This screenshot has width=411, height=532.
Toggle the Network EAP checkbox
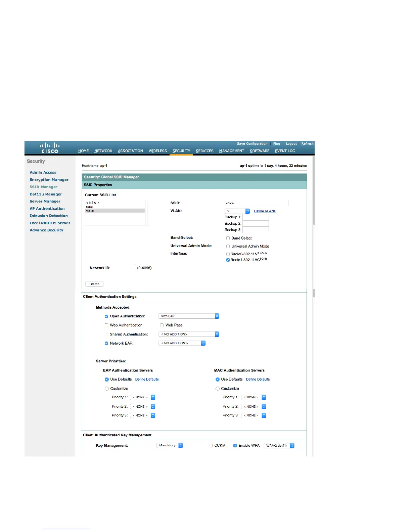106,344
